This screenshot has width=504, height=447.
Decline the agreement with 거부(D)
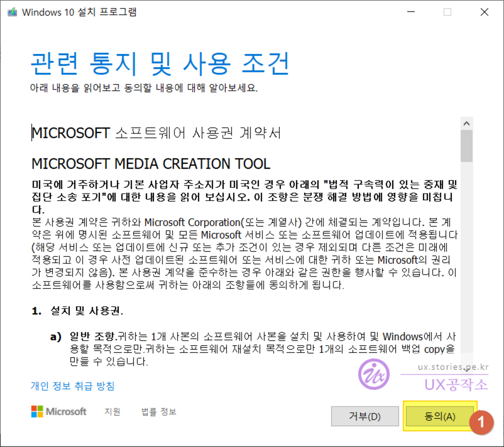[x=365, y=416]
